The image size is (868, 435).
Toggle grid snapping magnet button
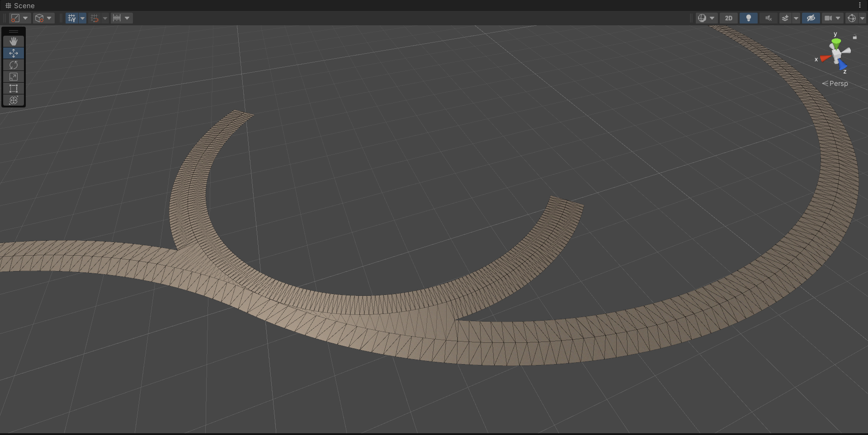click(94, 18)
